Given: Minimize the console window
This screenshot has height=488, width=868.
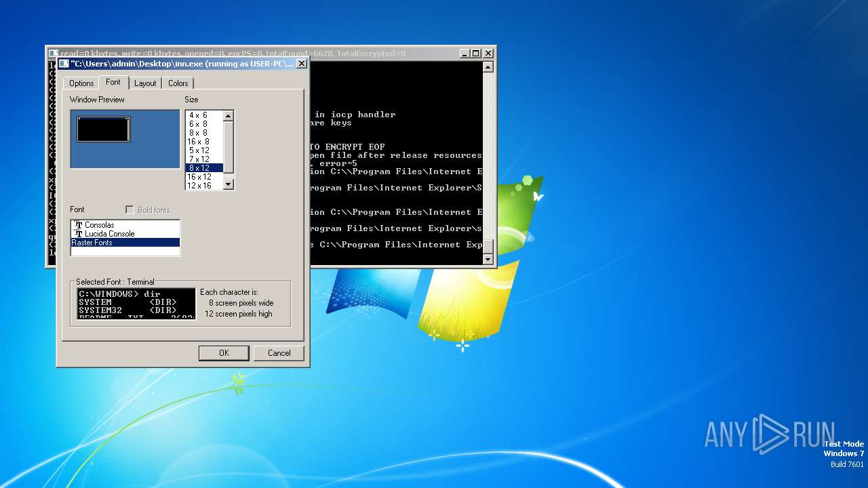Looking at the screenshot, I should tap(465, 54).
